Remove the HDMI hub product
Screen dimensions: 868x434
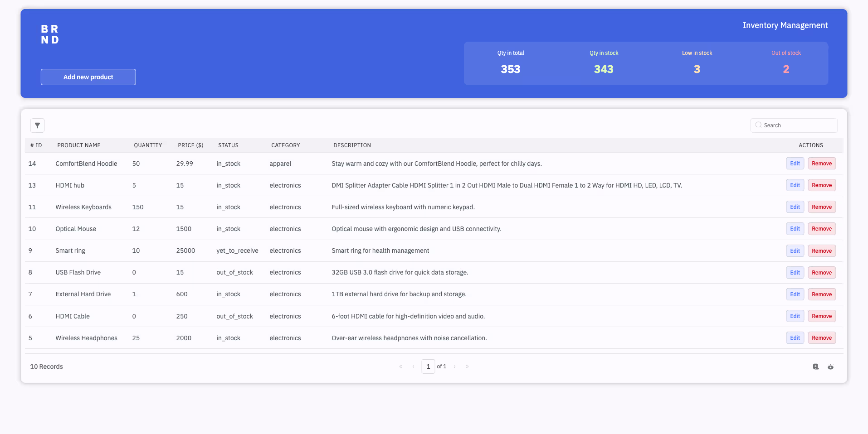(x=822, y=185)
